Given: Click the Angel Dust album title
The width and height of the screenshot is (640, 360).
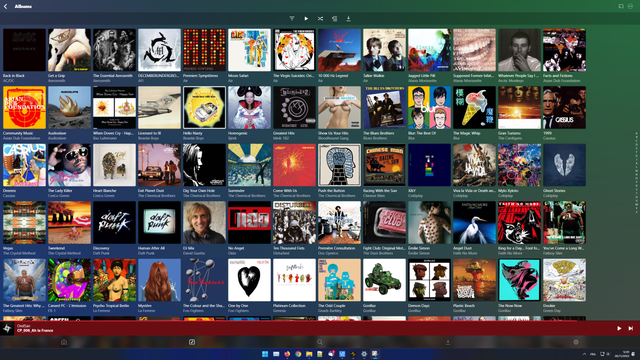Looking at the screenshot, I should (x=463, y=248).
